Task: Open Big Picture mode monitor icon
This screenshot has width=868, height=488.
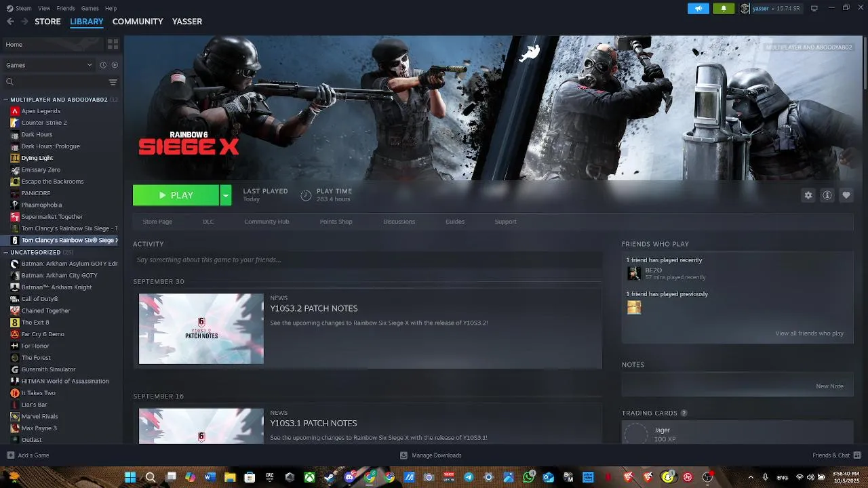Action: [x=814, y=8]
